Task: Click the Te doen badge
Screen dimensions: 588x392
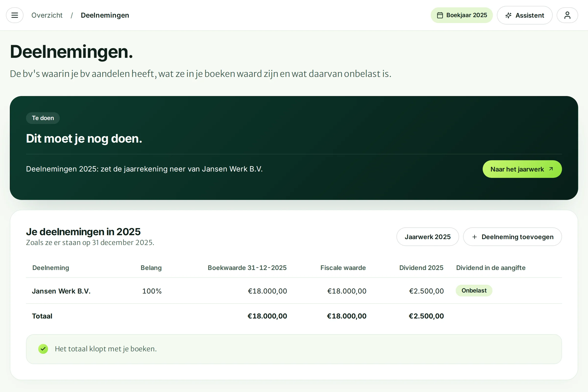Action: (43, 118)
